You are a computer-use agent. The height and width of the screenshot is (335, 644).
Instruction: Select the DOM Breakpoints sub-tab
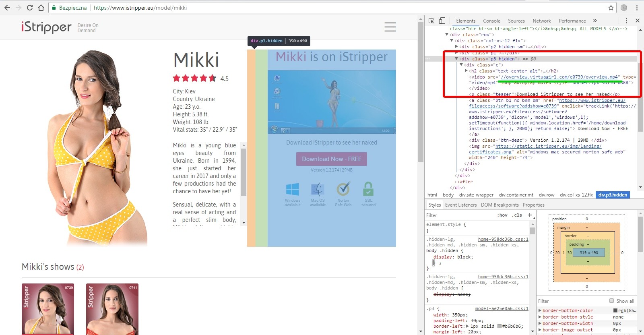tap(500, 205)
